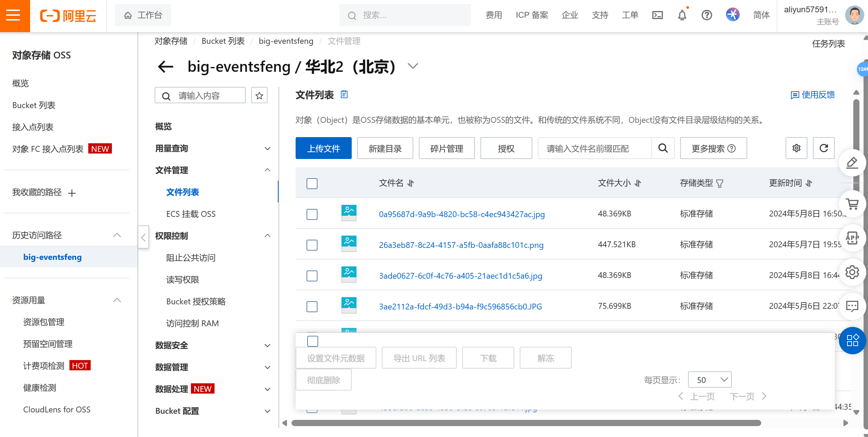Viewport: 868px width, 437px height.
Task: Click the 请输入文件名前缀匹配 field
Action: [x=595, y=148]
